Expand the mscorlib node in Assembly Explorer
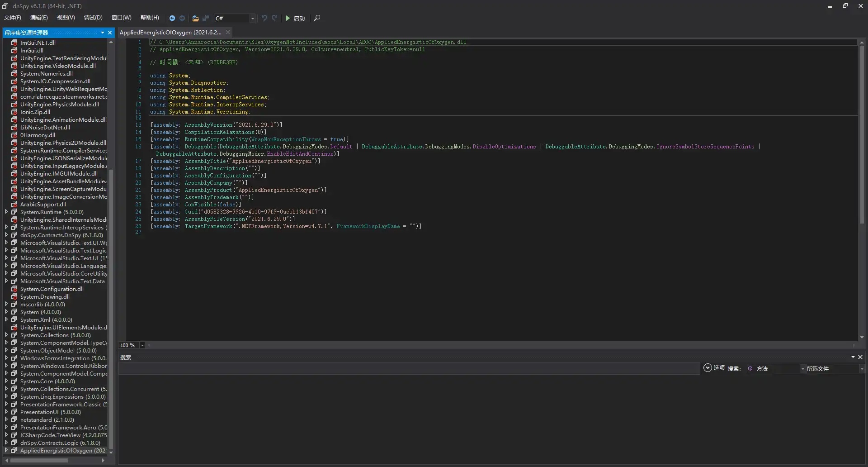Viewport: 868px width, 467px height. pyautogui.click(x=5, y=304)
